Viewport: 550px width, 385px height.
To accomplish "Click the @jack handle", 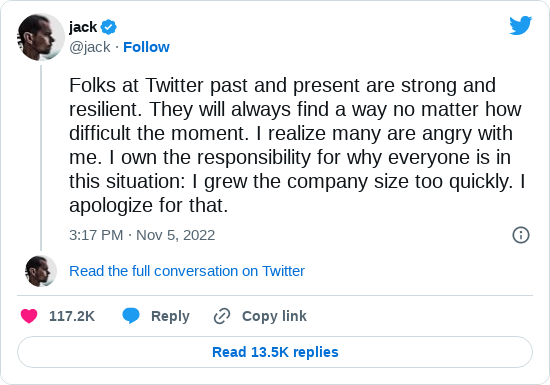I will click(x=90, y=47).
